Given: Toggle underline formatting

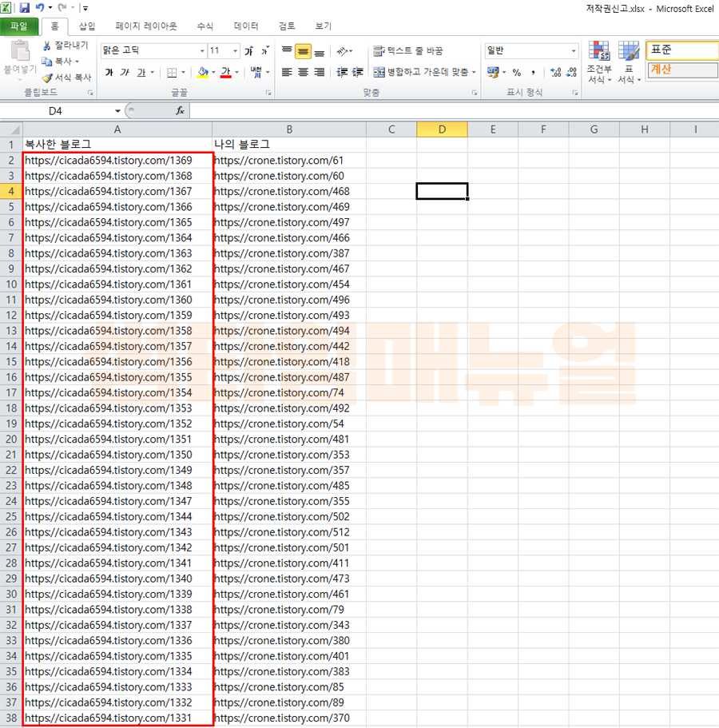Looking at the screenshot, I should click(141, 73).
